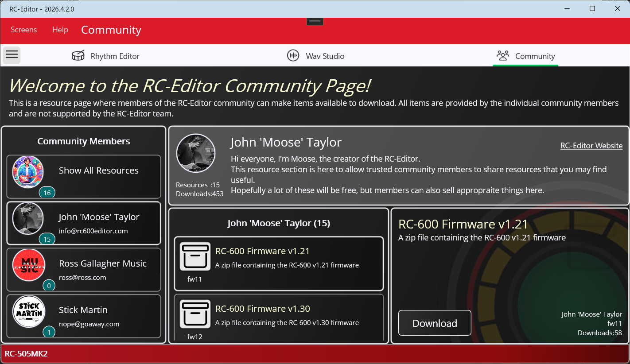Click the Ross Gallagher Music logo avatar
This screenshot has width=630, height=364.
coord(28,265)
